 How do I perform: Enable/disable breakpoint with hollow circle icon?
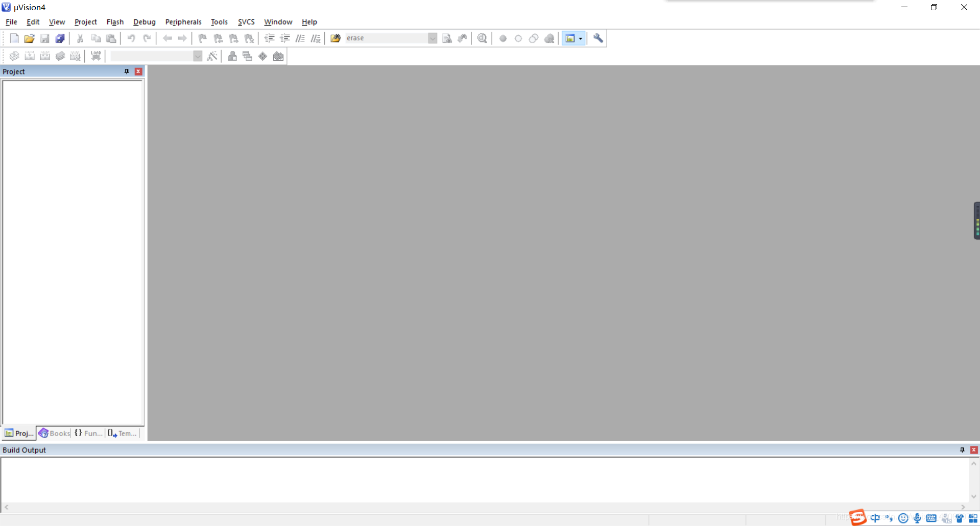pyautogui.click(x=518, y=38)
